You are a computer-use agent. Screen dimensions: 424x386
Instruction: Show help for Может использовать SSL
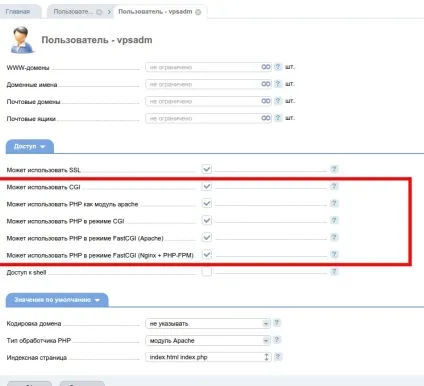pyautogui.click(x=334, y=169)
